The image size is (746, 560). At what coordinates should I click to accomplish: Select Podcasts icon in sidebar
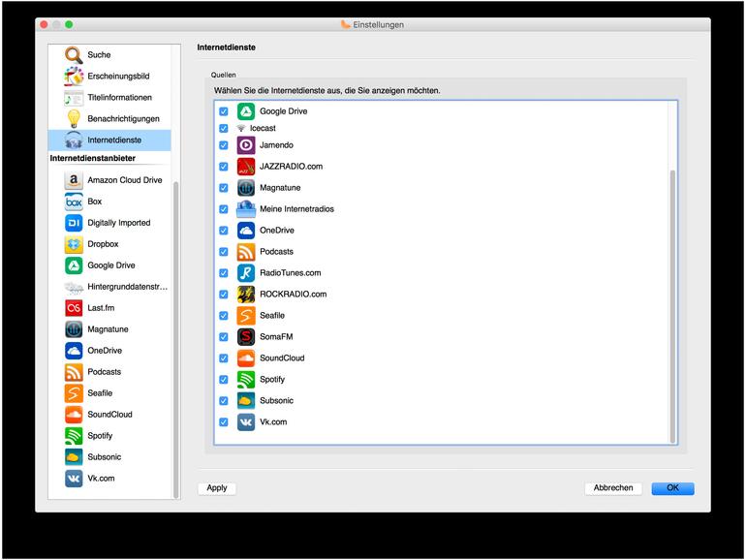coord(74,372)
